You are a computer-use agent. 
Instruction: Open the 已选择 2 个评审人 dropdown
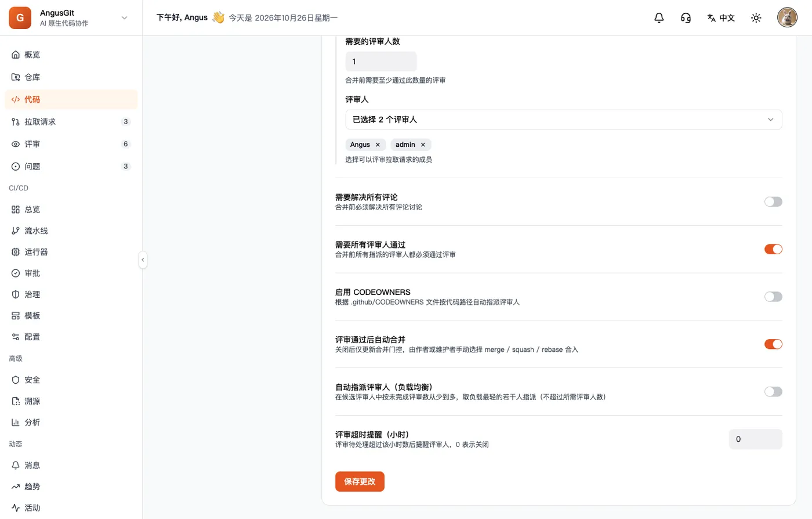[x=564, y=120]
